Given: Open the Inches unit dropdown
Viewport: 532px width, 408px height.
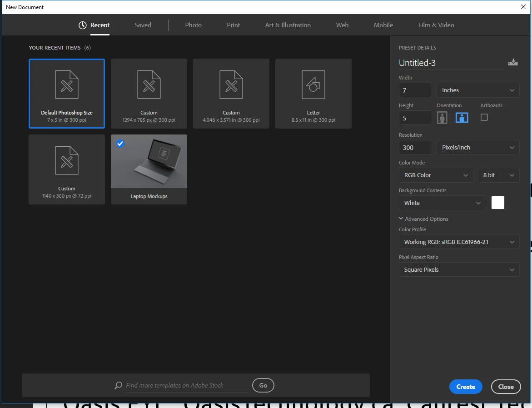Looking at the screenshot, I should [478, 90].
